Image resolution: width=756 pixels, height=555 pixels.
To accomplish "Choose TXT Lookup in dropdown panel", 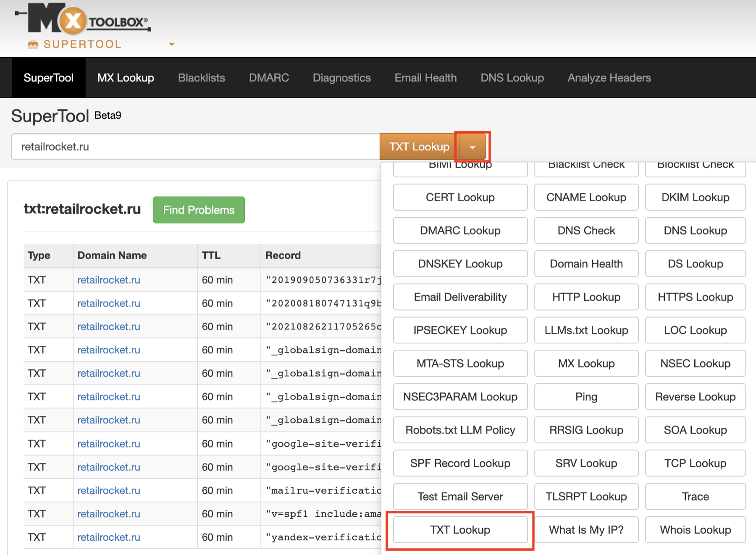I will click(x=460, y=530).
